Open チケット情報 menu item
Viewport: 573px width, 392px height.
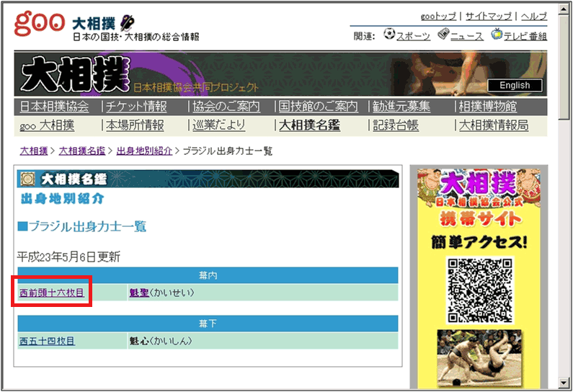click(136, 107)
